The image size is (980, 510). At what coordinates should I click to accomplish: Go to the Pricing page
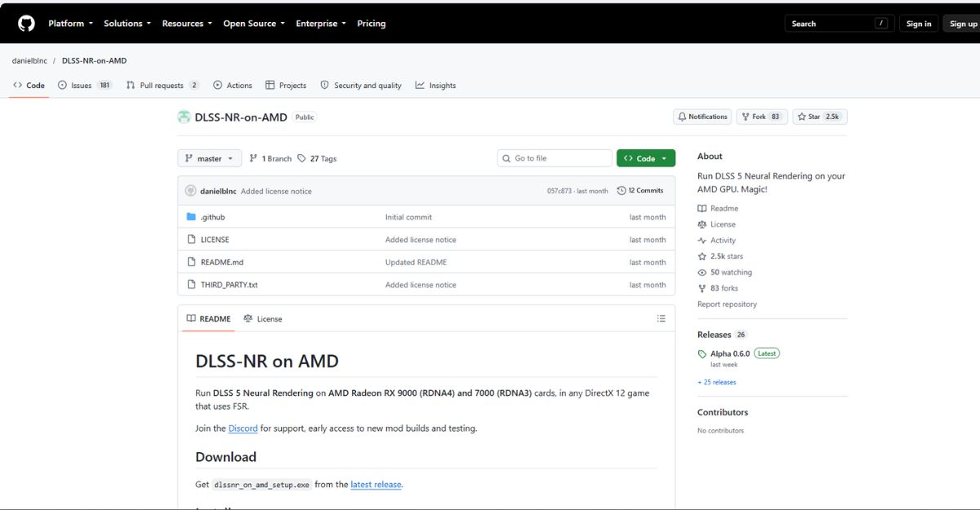(371, 24)
